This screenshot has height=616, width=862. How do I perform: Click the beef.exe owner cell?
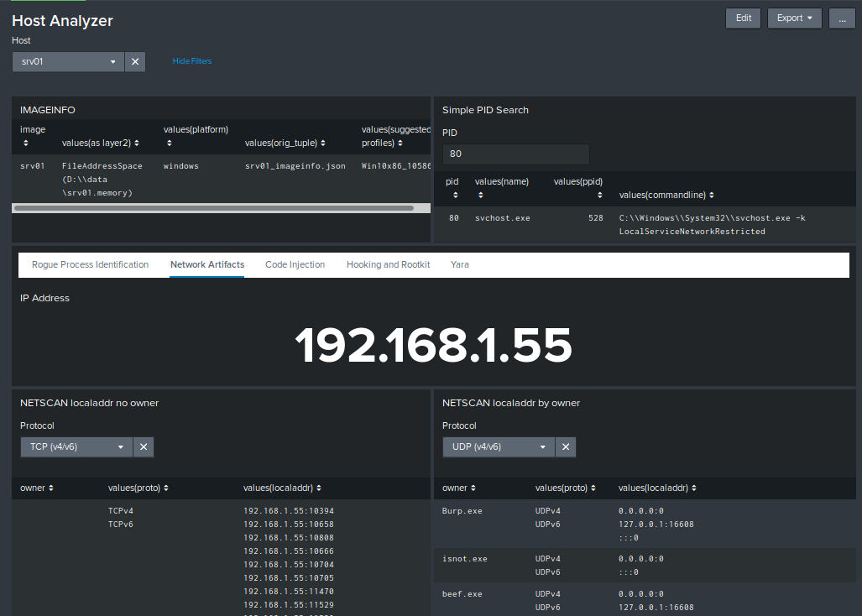pyautogui.click(x=462, y=594)
